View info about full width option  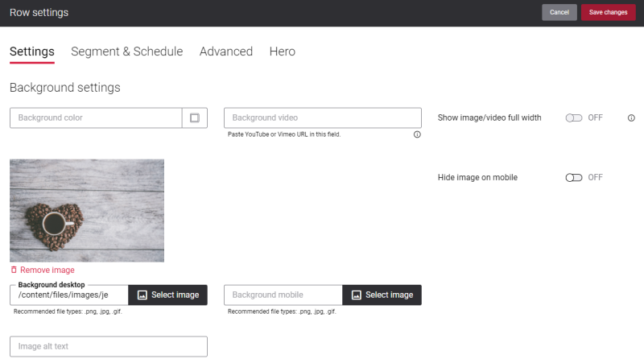tap(631, 118)
